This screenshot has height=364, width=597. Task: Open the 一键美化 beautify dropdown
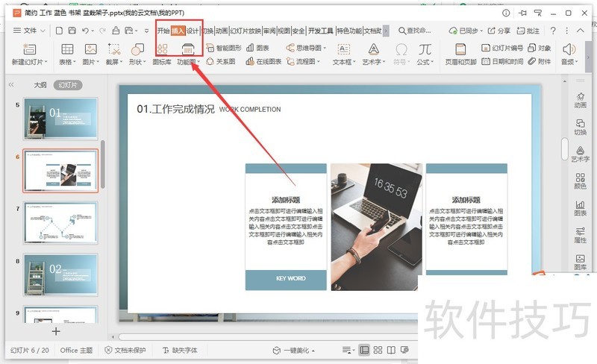point(313,351)
